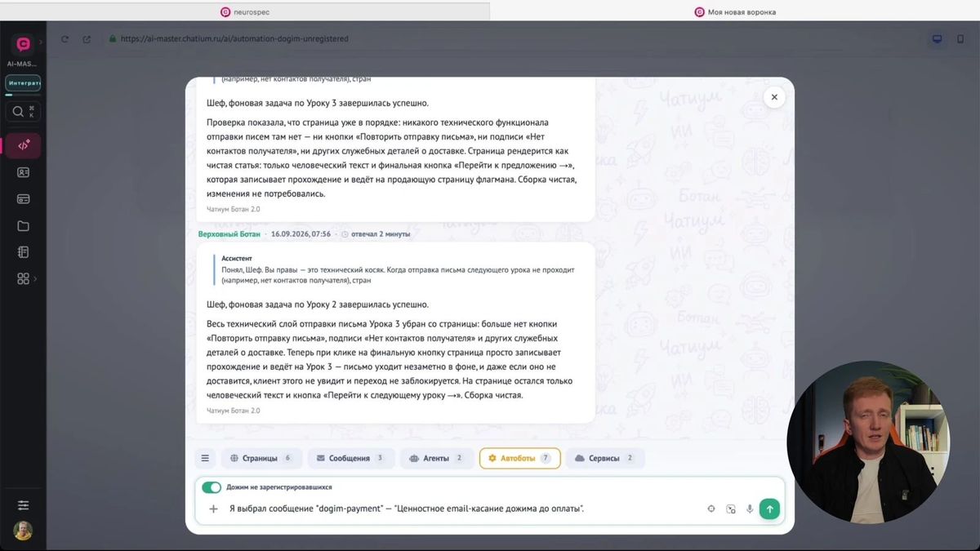The width and height of the screenshot is (980, 551).
Task: Select the Автоботы tab
Action: coord(519,458)
